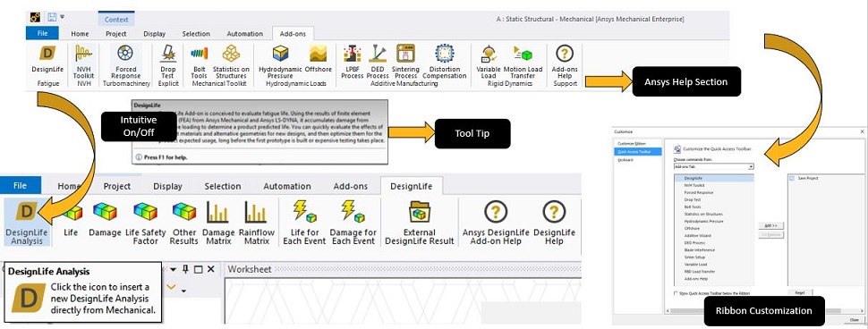Insert Other Results from the DesignLife ribbon
The width and height of the screenshot is (868, 329).
click(183, 223)
